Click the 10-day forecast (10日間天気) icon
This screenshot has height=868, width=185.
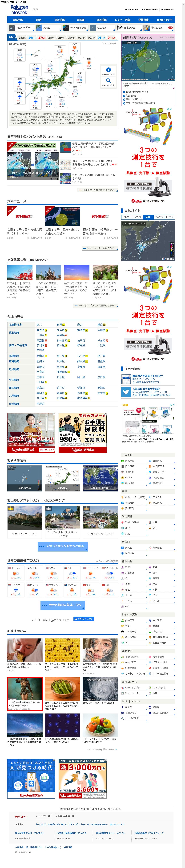[150, 466]
